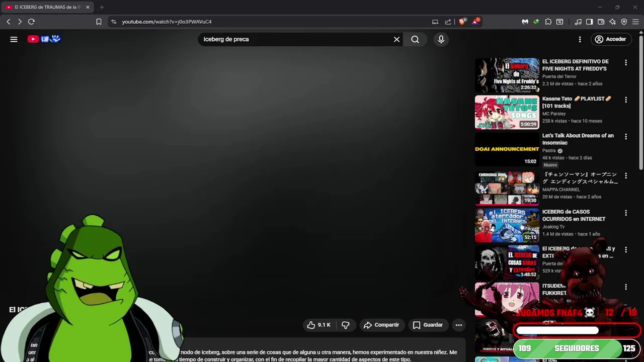Click Pastra channel name
Screen dimensions: 644x362
549,151
